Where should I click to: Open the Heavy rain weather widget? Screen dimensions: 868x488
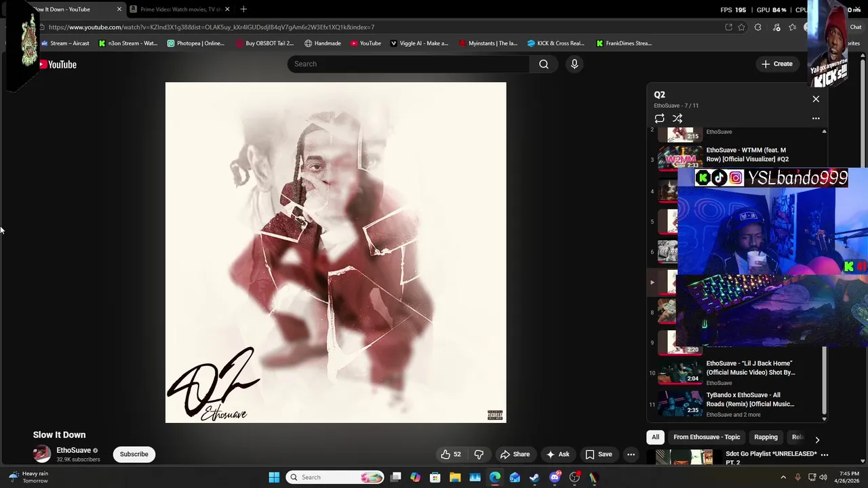(x=28, y=477)
